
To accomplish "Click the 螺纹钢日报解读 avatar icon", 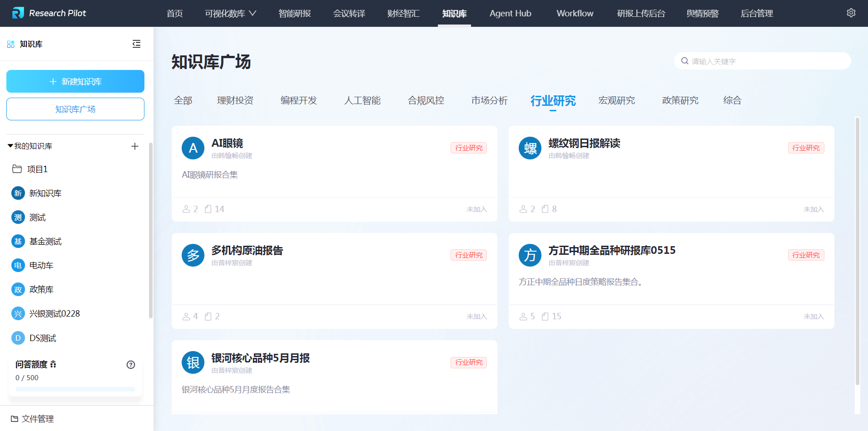I will click(530, 148).
